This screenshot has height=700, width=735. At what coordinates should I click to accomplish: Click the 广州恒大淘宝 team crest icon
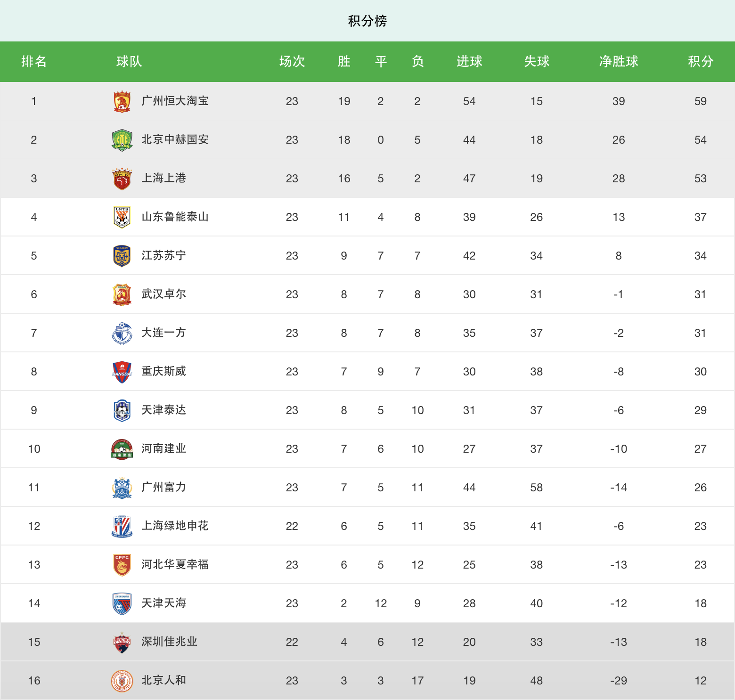click(122, 101)
